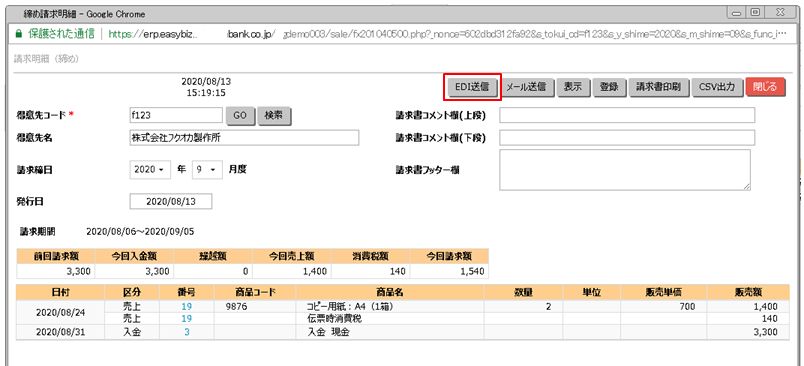Open slip number 19 on コピー用紙 row
Screen dimensions: 804x366
pos(187,307)
